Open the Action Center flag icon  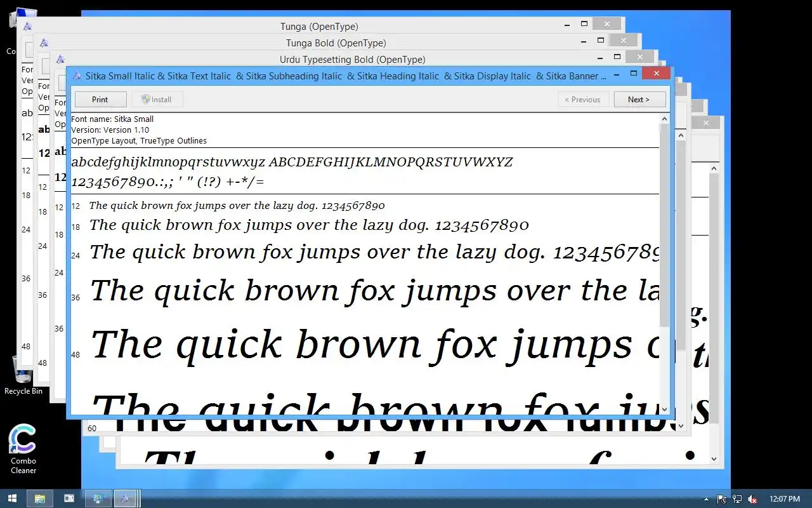coord(722,499)
